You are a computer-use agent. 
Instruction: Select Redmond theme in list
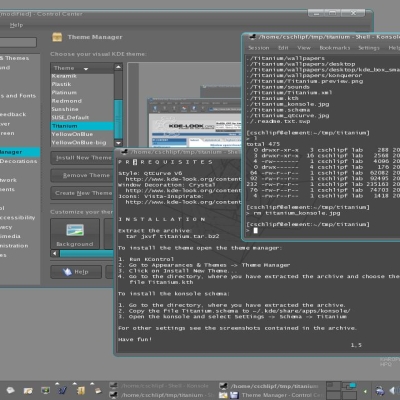[82, 101]
